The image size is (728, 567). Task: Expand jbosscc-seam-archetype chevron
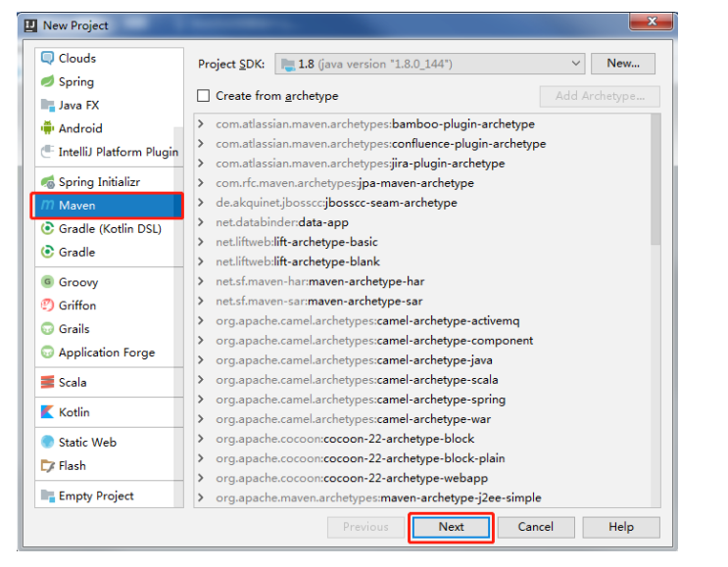click(x=201, y=203)
